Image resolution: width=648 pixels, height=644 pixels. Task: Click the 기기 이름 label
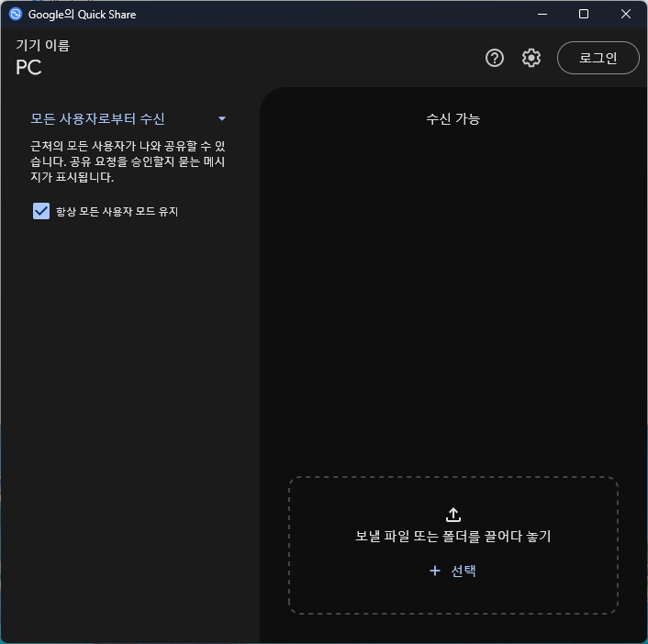click(43, 45)
